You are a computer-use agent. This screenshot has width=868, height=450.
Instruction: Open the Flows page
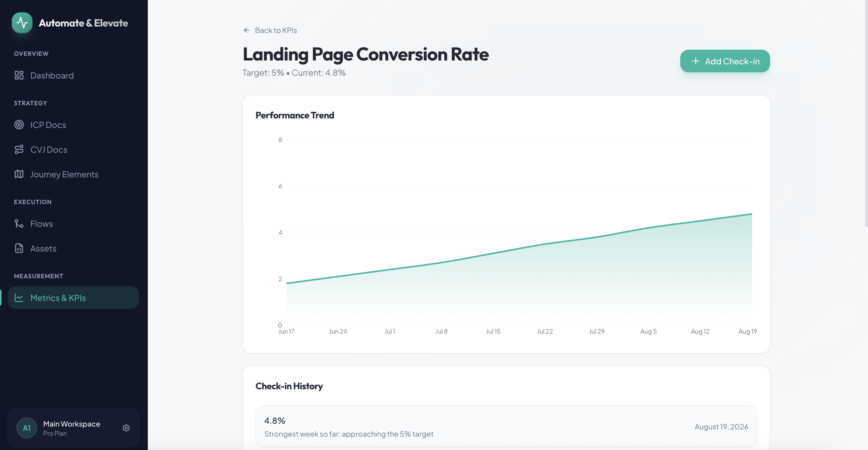[73, 223]
